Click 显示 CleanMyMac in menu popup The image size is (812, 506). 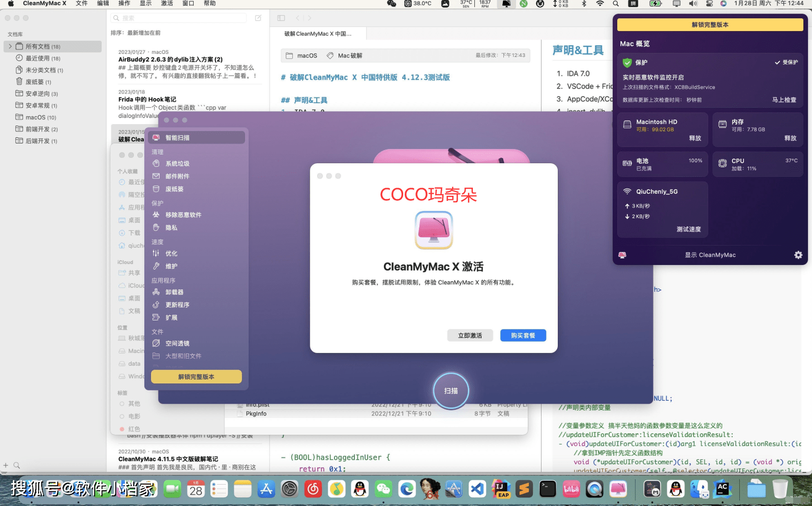pyautogui.click(x=710, y=255)
